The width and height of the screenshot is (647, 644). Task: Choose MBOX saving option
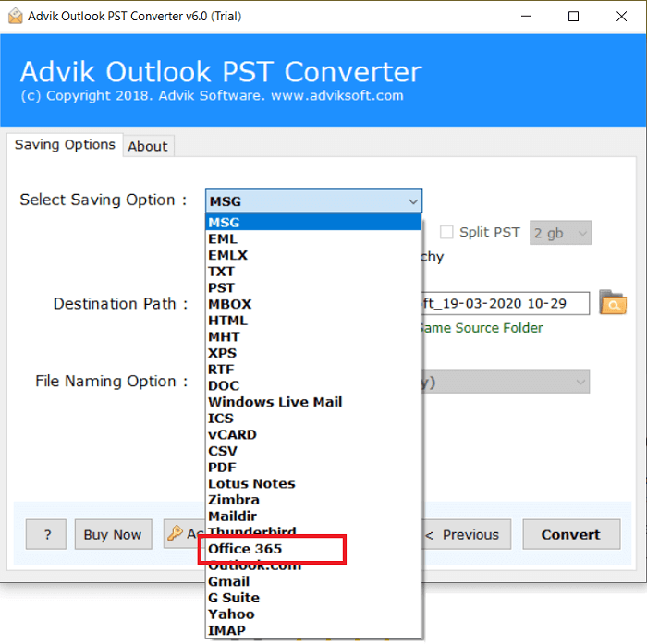(313, 304)
